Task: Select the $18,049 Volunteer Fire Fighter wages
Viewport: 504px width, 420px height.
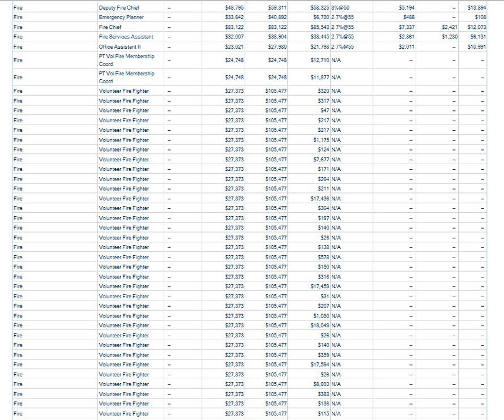Action: pos(320,325)
